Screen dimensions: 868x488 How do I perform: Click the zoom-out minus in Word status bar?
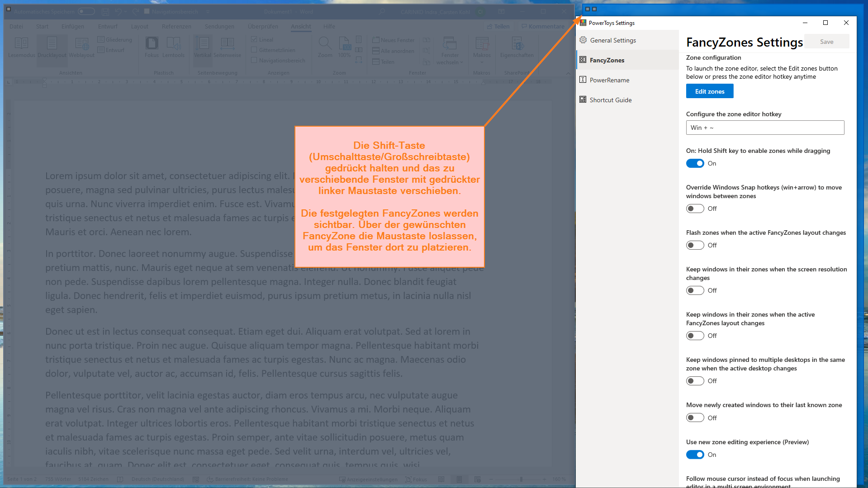pyautogui.click(x=491, y=479)
